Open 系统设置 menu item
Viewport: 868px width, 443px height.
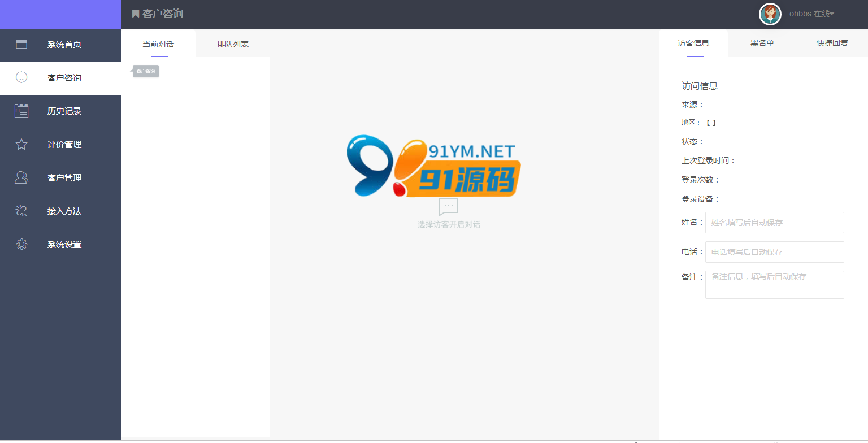click(60, 244)
